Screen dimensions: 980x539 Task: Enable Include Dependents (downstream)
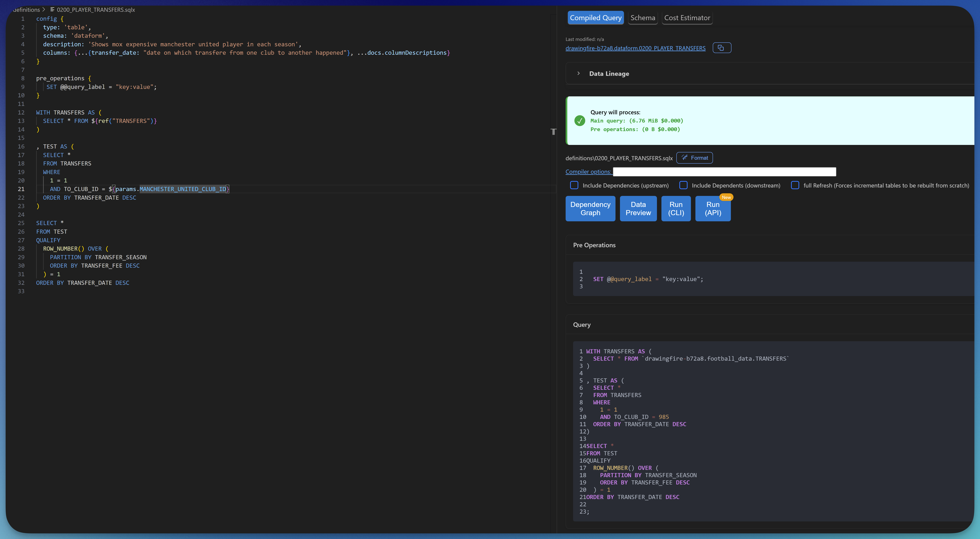pyautogui.click(x=683, y=185)
